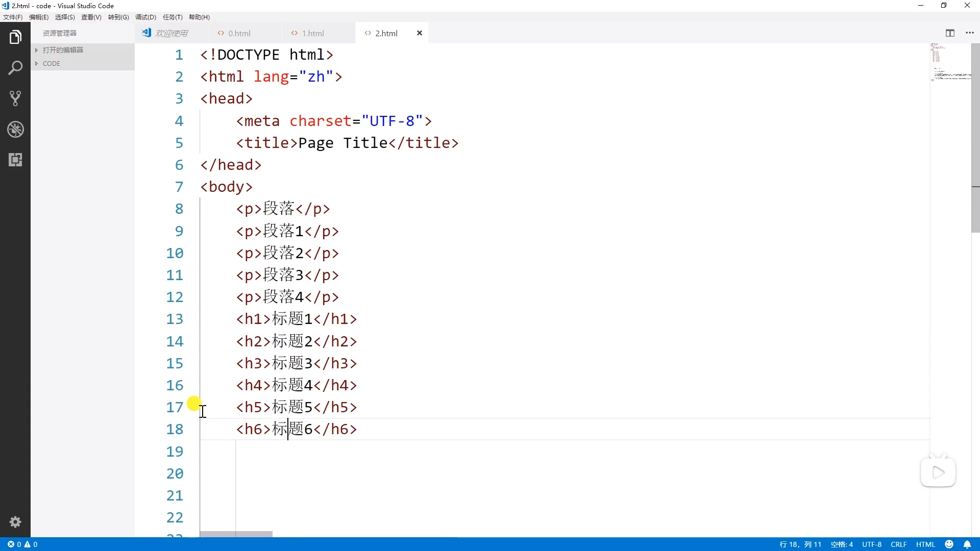Click the feedback smiley icon
Image resolution: width=980 pixels, height=551 pixels.
(x=949, y=544)
